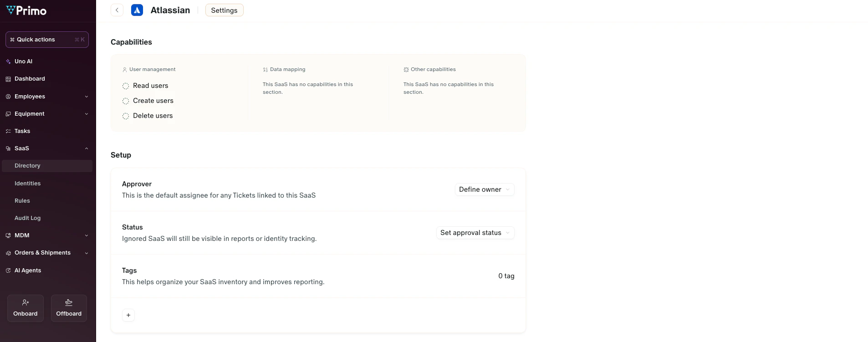
Task: Click the Onboard button
Action: pos(26,308)
